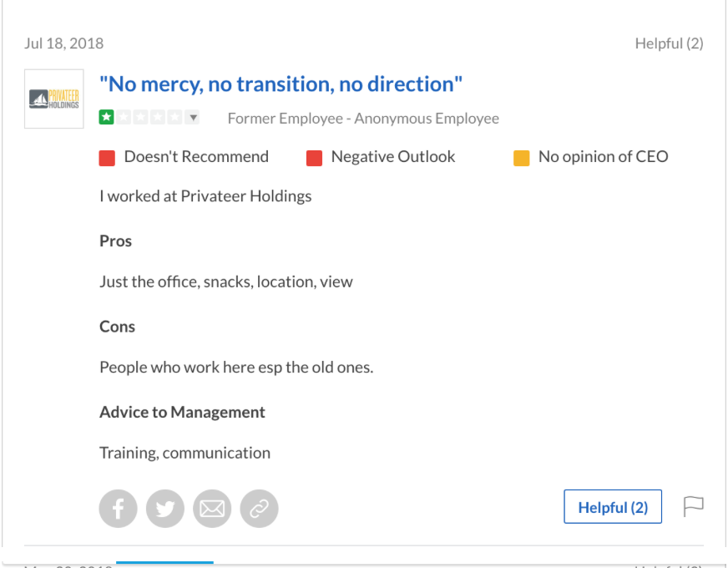The image size is (728, 568).
Task: Click red Negative Outlook indicator square
Action: [x=314, y=157]
